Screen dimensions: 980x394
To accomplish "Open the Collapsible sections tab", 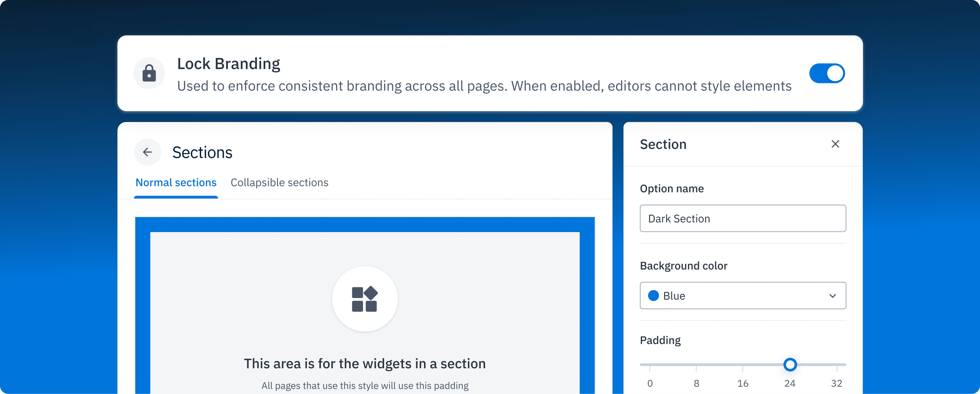I will click(x=279, y=183).
